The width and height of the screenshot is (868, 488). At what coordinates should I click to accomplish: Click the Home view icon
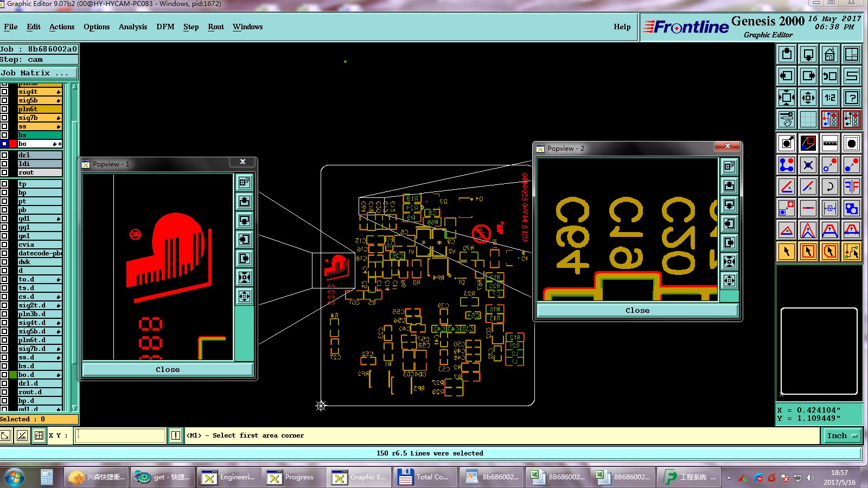click(x=829, y=54)
